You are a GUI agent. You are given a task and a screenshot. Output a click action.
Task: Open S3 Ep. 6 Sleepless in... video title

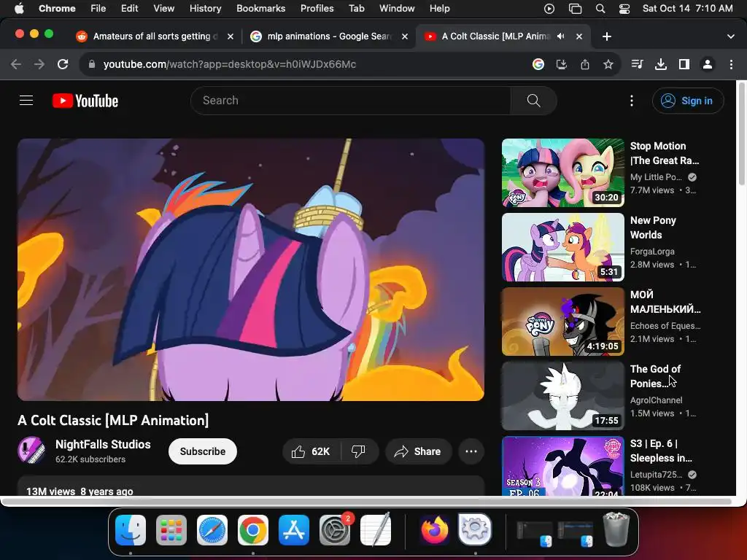pyautogui.click(x=661, y=451)
